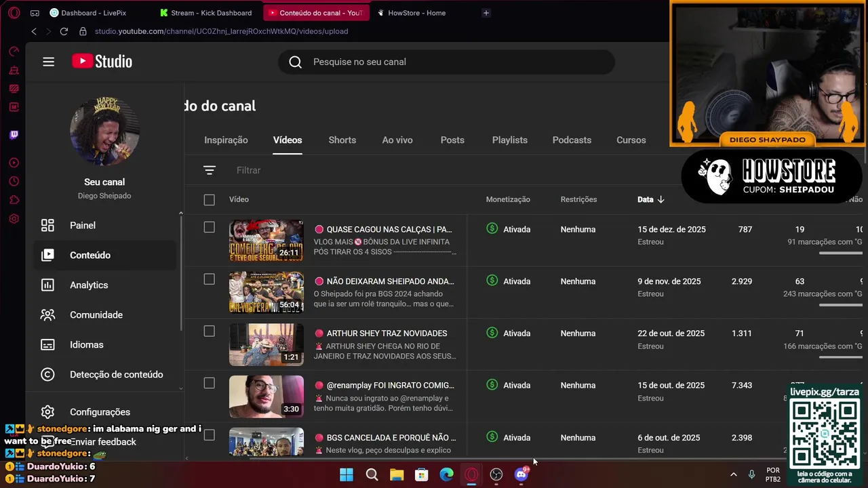Open Twitch in the Opera sidebar

[14, 135]
